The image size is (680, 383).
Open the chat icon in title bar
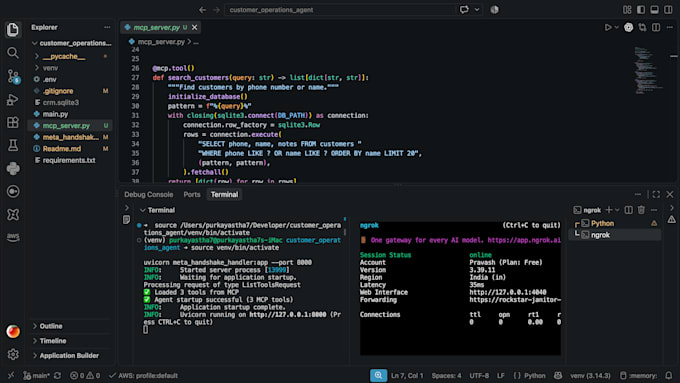pyautogui.click(x=464, y=10)
